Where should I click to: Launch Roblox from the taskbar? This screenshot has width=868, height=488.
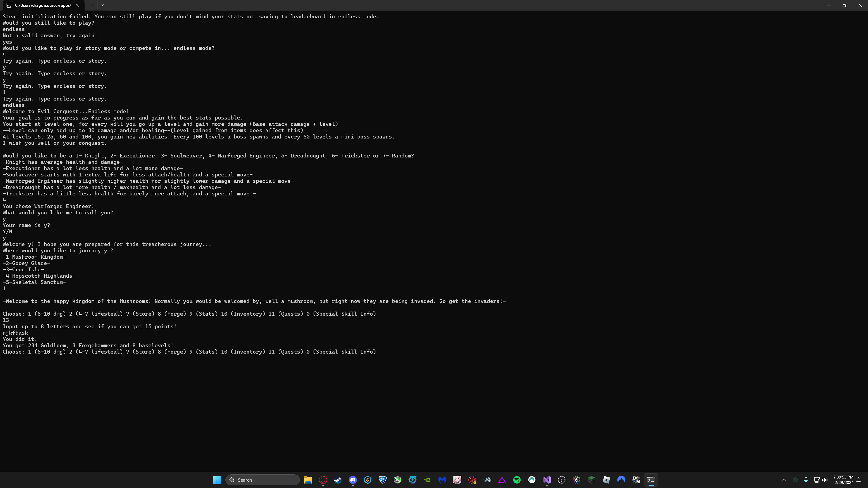click(606, 480)
